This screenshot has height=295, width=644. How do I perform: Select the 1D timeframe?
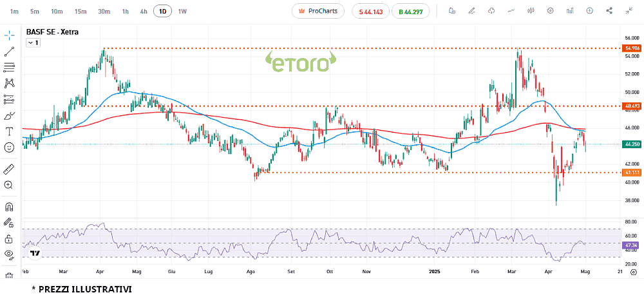point(163,12)
